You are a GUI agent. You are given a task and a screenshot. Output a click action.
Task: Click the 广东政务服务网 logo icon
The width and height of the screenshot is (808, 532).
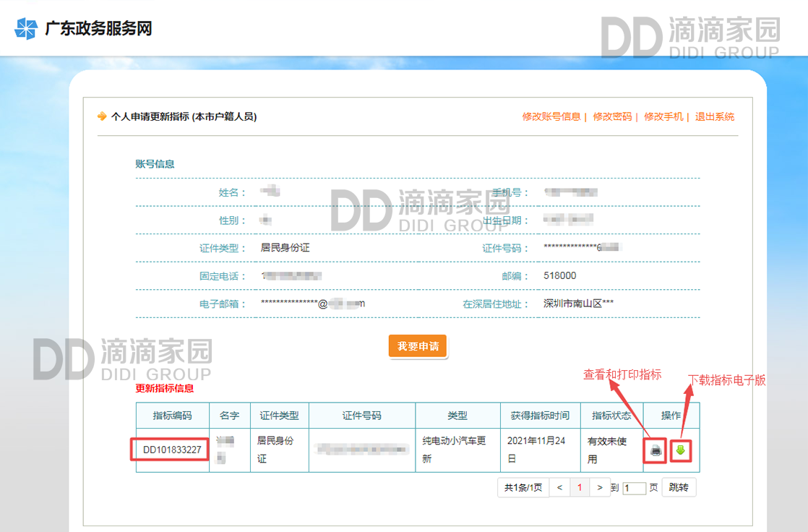click(26, 28)
